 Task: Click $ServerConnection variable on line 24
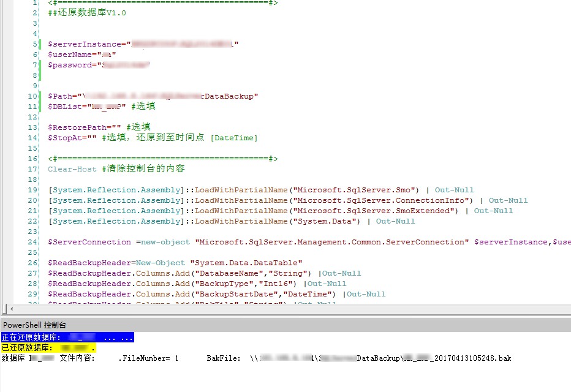tap(89, 242)
